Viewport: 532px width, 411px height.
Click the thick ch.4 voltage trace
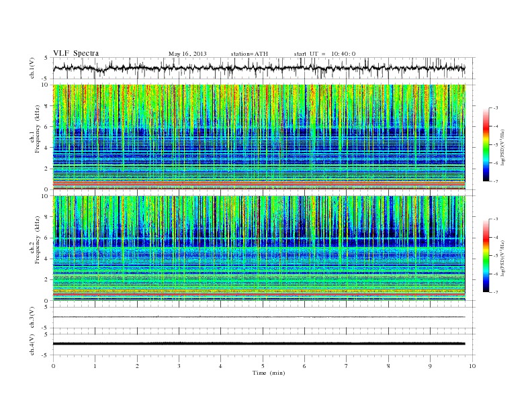point(259,344)
